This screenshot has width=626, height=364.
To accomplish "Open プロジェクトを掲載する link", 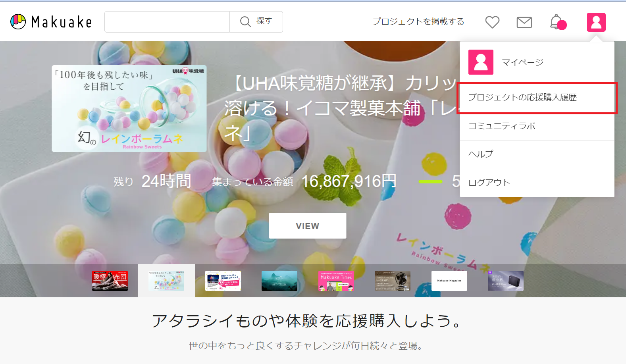I will 418,21.
